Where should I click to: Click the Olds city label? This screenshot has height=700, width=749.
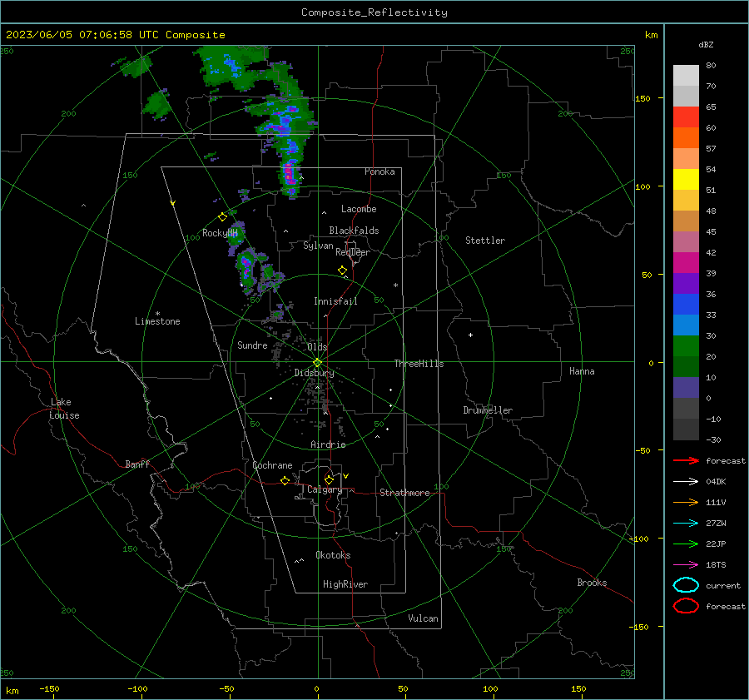[317, 346]
